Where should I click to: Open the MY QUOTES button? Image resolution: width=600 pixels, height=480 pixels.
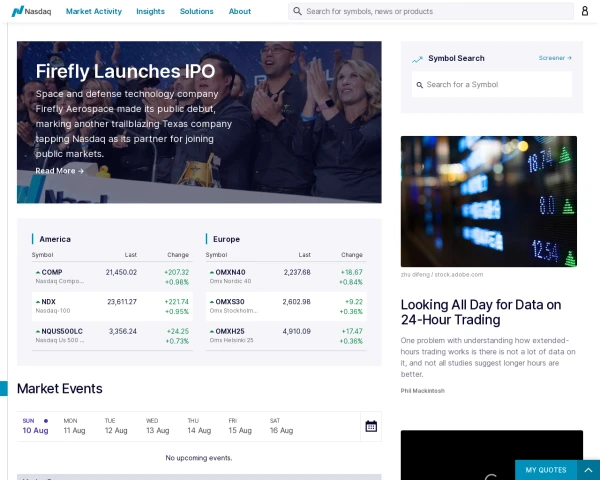coord(546,470)
